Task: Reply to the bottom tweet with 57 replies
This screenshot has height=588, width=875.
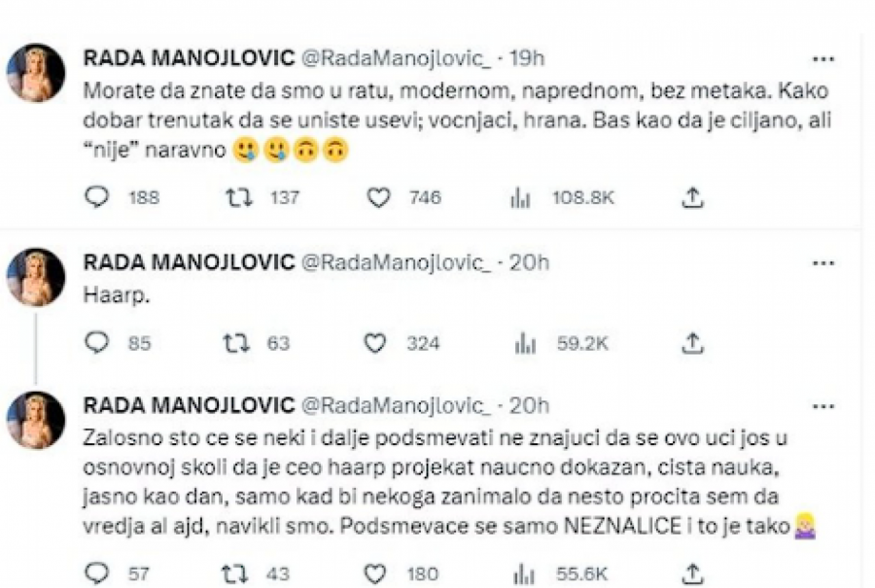Action: [96, 573]
